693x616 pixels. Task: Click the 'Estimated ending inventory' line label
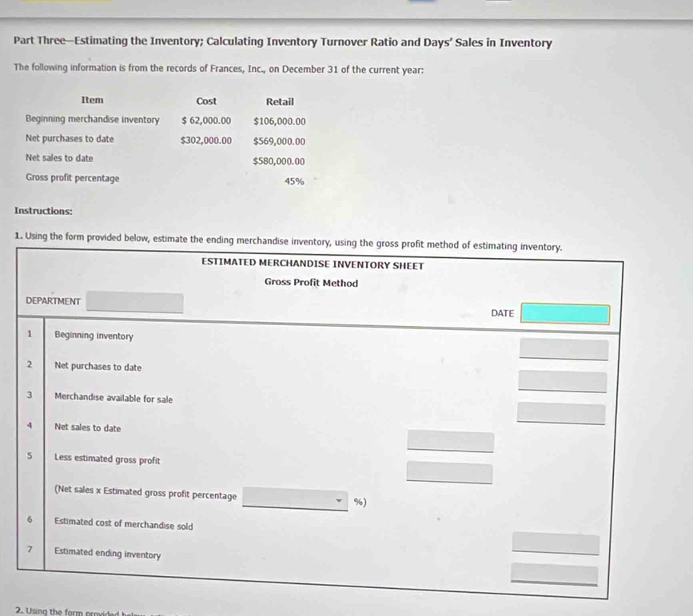click(108, 553)
